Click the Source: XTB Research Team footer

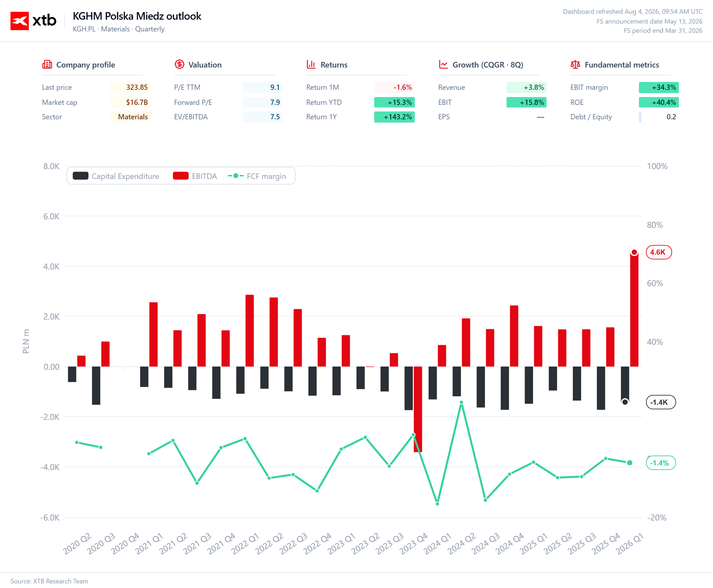pyautogui.click(x=49, y=581)
